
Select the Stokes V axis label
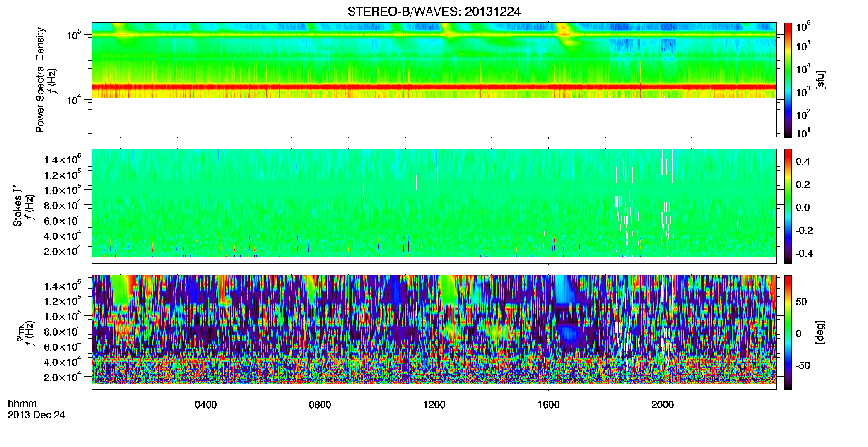pyautogui.click(x=17, y=206)
